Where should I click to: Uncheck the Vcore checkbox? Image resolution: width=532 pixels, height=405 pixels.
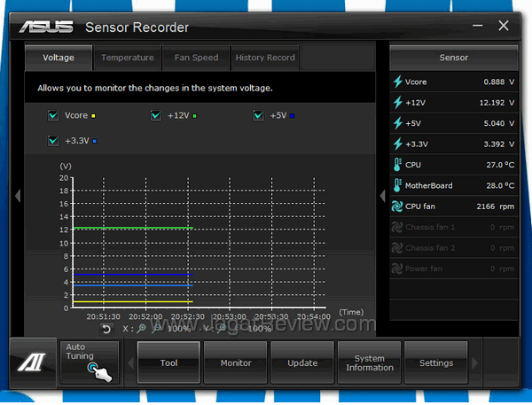53,115
